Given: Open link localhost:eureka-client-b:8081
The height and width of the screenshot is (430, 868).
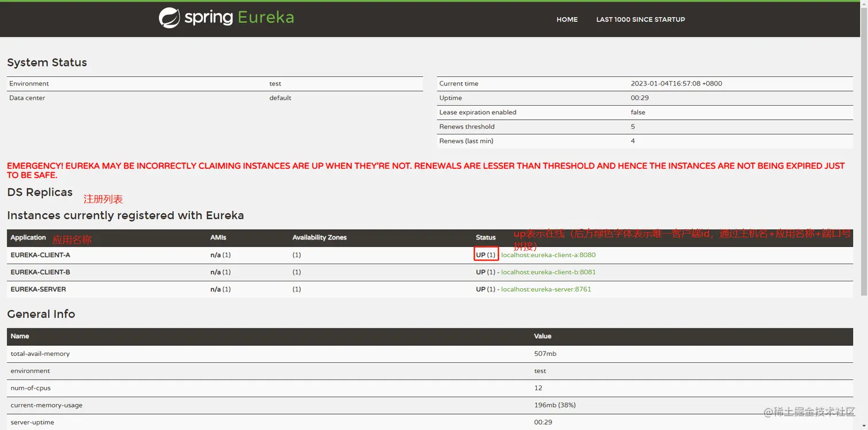Looking at the screenshot, I should coord(548,272).
